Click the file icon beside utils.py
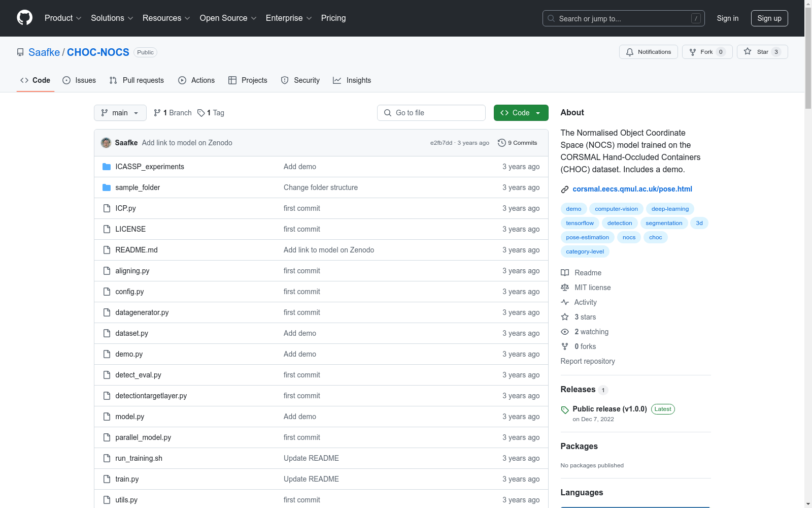The width and height of the screenshot is (812, 508). (x=107, y=500)
